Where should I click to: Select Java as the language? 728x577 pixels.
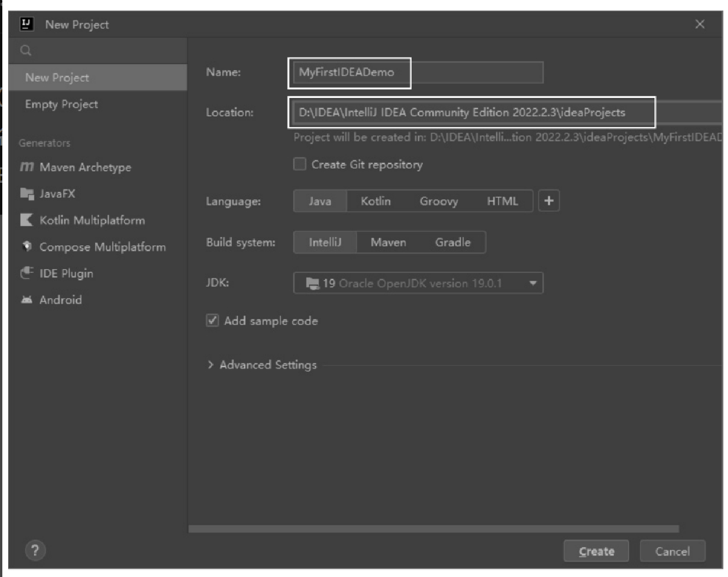320,201
